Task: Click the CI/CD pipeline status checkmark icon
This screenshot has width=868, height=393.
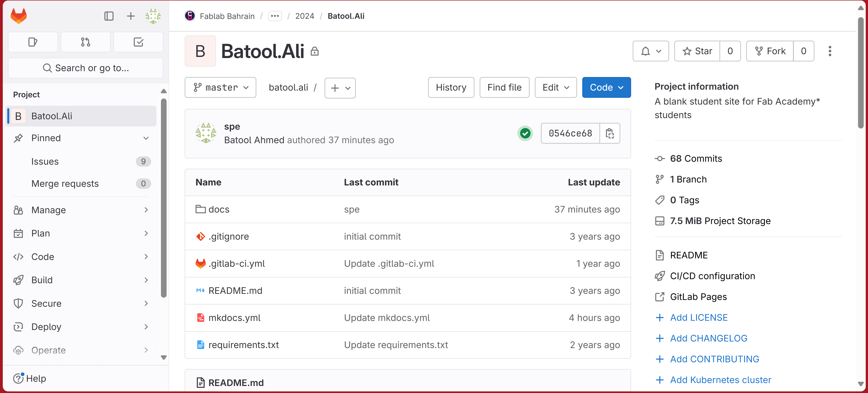Action: tap(525, 133)
